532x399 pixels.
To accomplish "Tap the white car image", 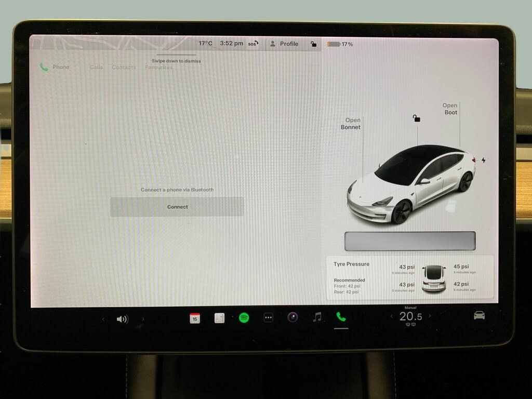I will (x=411, y=184).
